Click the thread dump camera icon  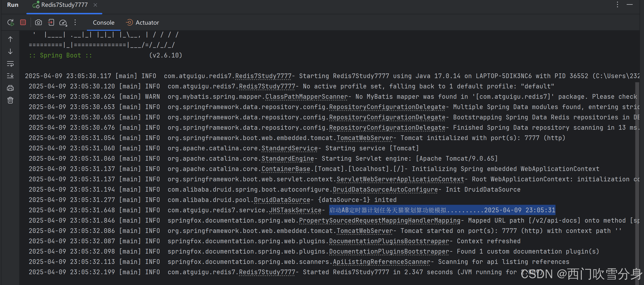[39, 23]
